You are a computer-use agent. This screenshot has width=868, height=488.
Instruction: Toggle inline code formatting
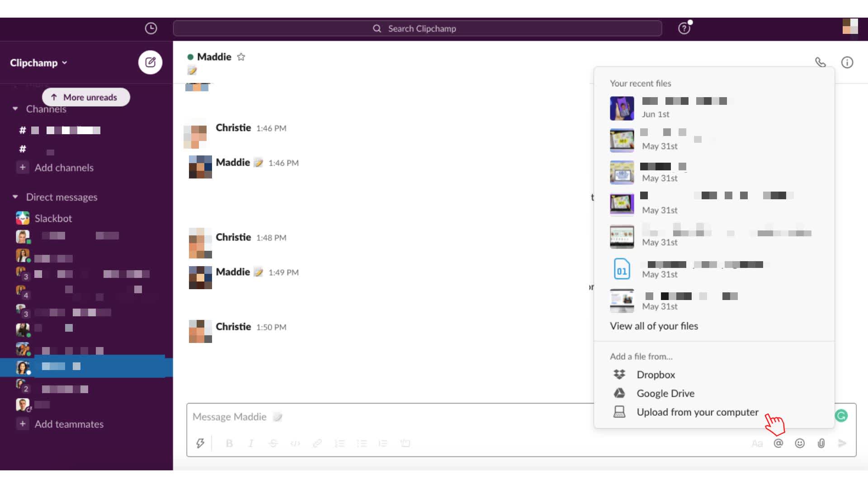tap(295, 443)
